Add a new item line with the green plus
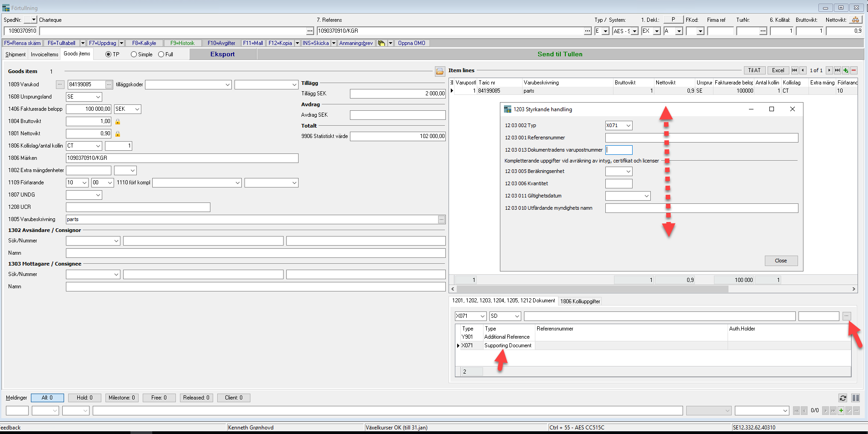 [x=846, y=70]
